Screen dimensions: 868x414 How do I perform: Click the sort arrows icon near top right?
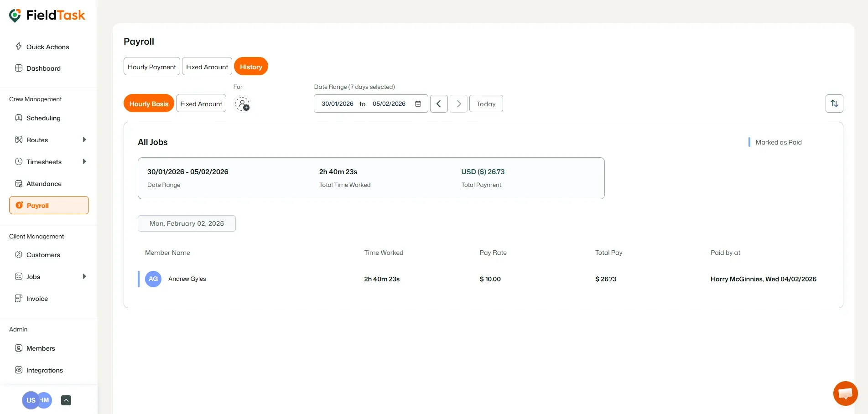[x=834, y=103]
